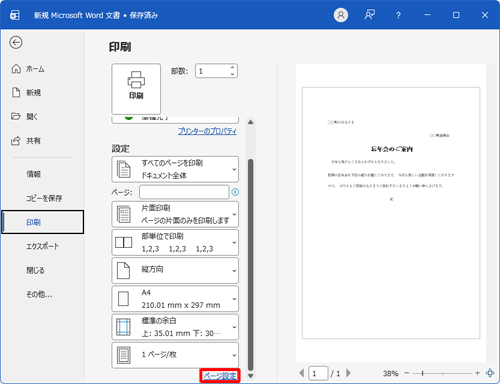Click the zoom out minus button

coord(407,373)
